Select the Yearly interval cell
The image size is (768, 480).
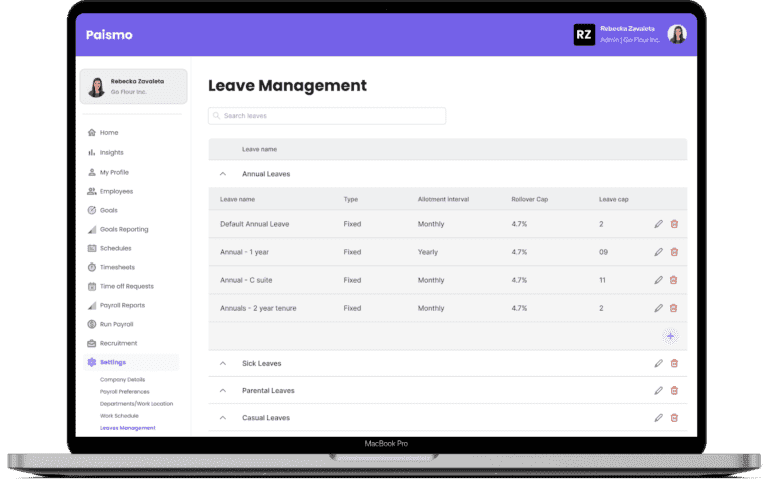click(x=428, y=252)
